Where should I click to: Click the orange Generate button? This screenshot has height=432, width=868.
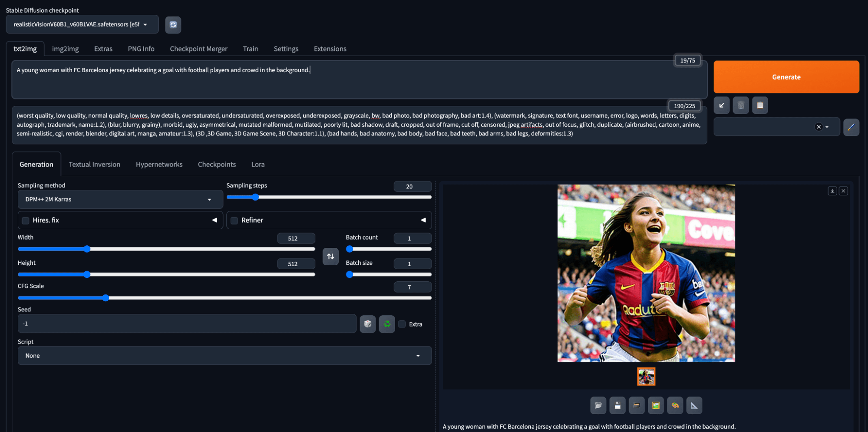coord(786,77)
